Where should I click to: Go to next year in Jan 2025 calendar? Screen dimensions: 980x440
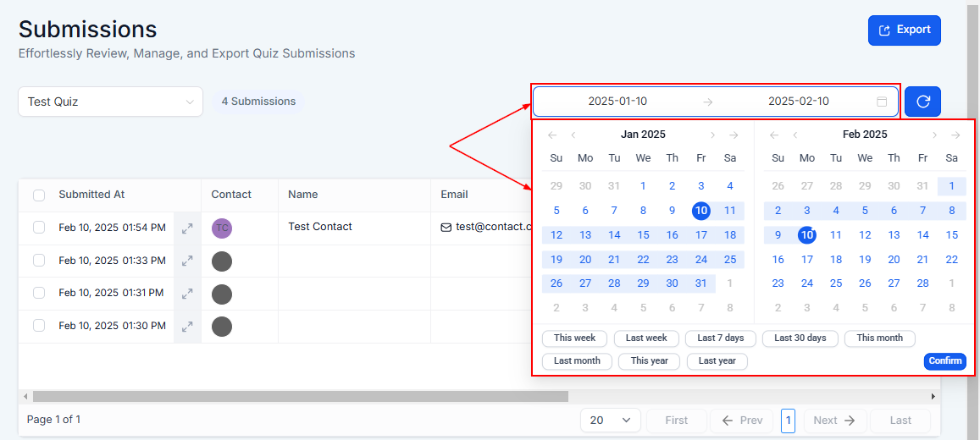pos(734,135)
